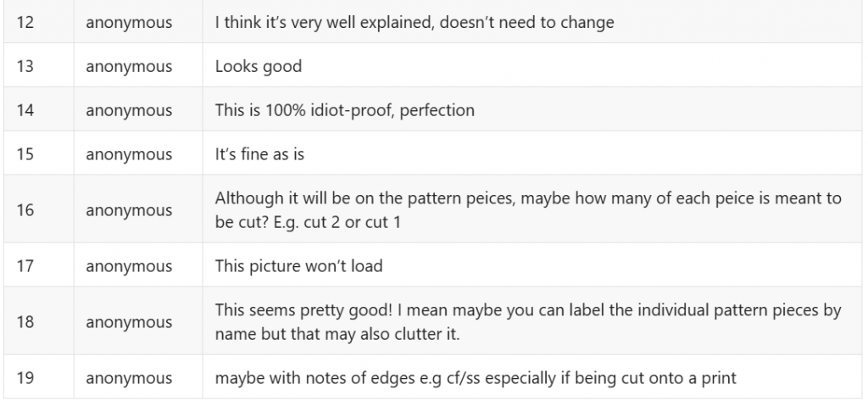Click row number 13 cell

pos(25,66)
